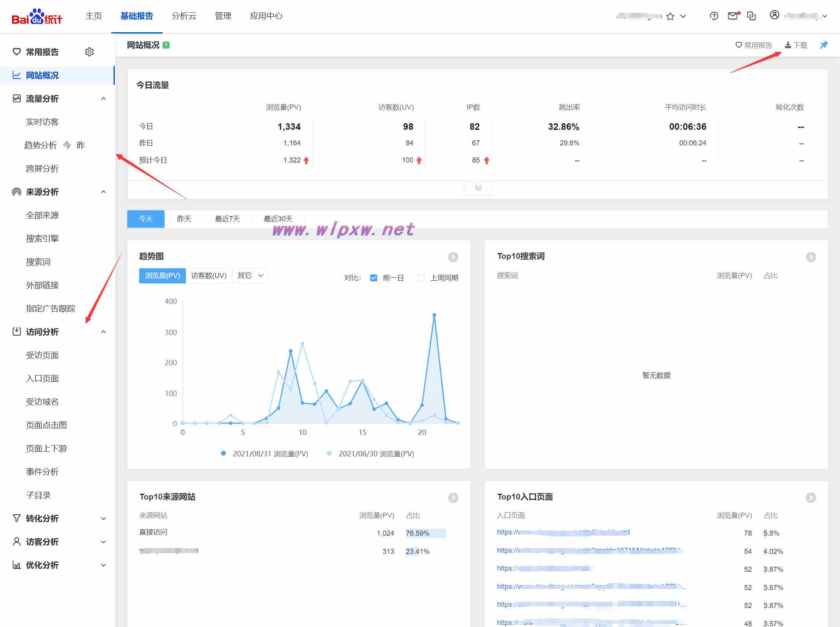Viewport: 840px width, 627px height.
Task: Open 趋势图 detail arrow icon
Action: tap(453, 257)
